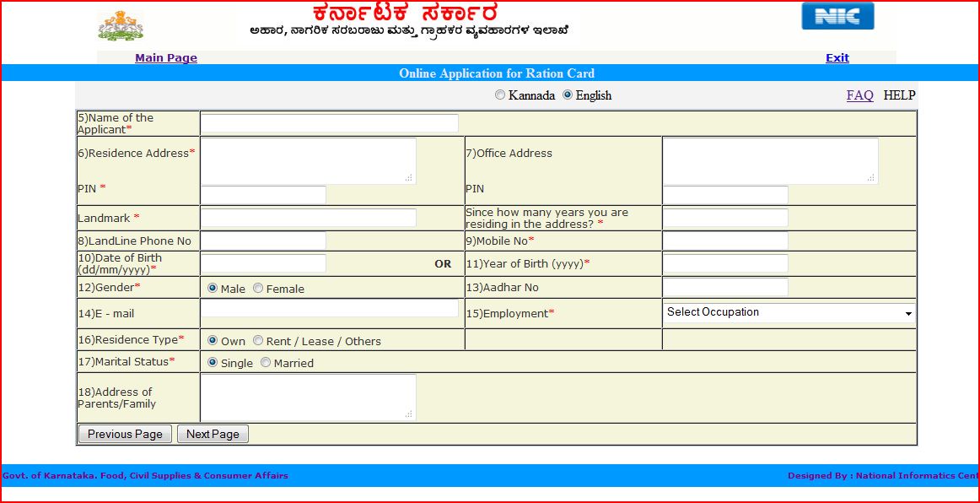The image size is (980, 503).
Task: Click the Previous Page button
Action: [125, 433]
